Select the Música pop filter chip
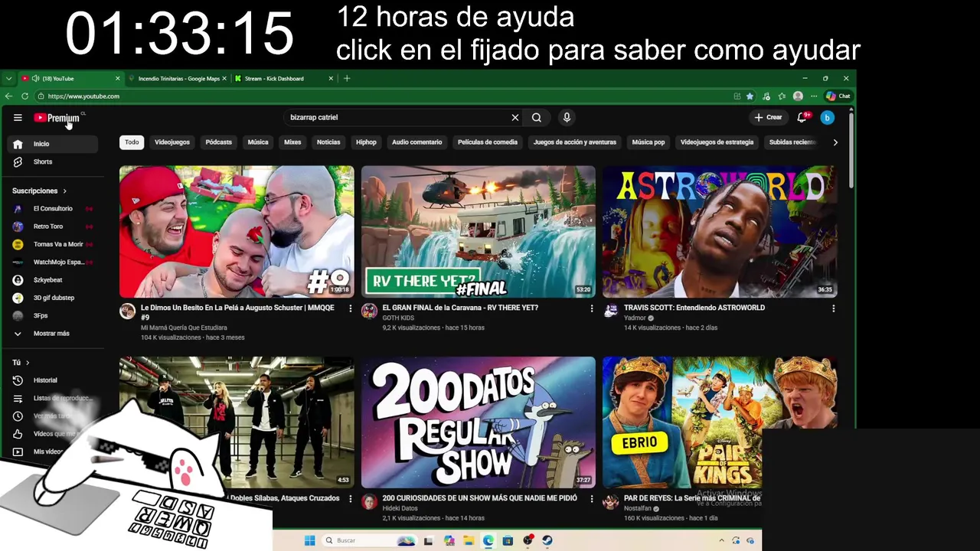The image size is (980, 551). pos(648,142)
